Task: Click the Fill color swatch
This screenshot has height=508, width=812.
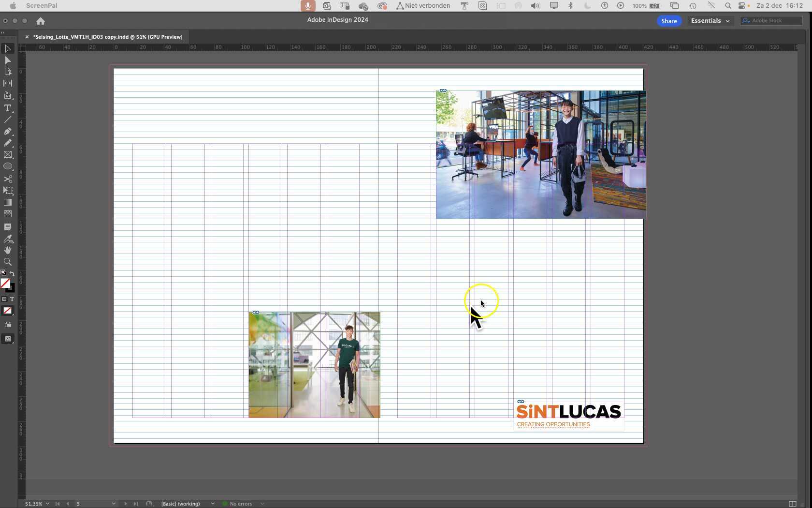Action: [x=5, y=284]
